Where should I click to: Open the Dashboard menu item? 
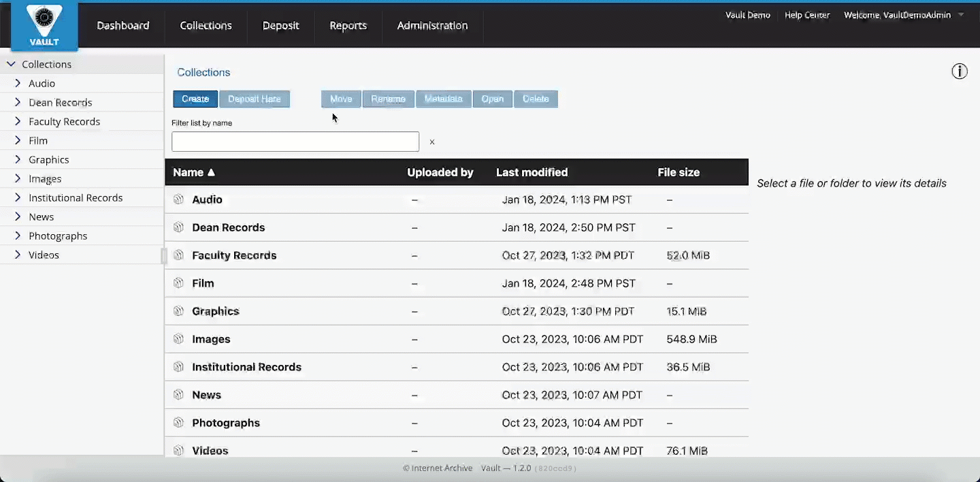pos(122,25)
